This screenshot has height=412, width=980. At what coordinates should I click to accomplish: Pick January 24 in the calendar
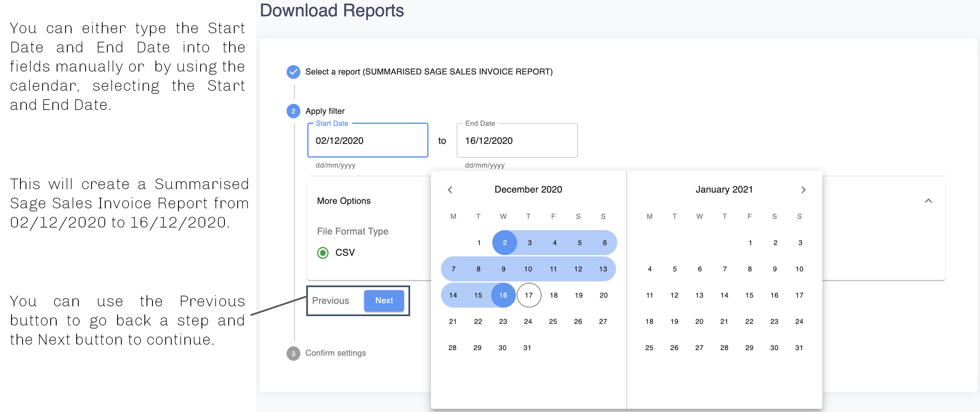799,322
